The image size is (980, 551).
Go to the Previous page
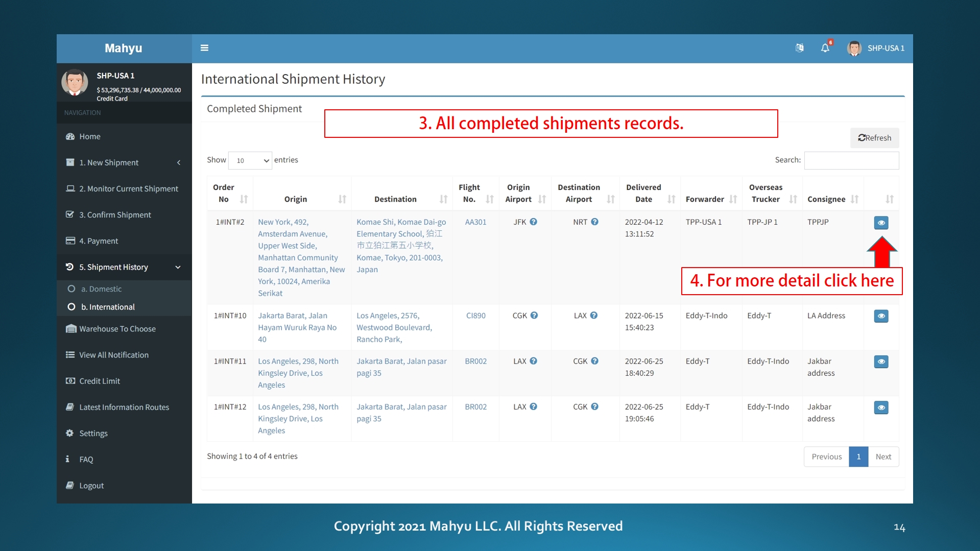click(826, 457)
